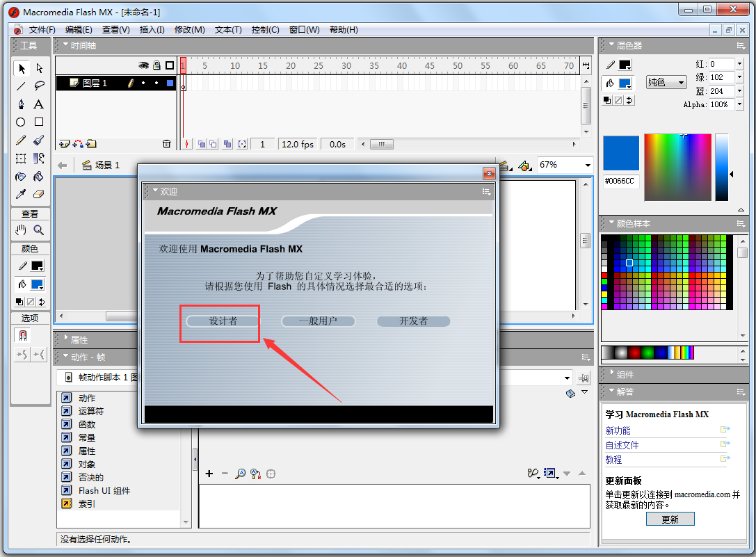Expand the 动作 category in actions list
Viewport: 756px width, 557px height.
coord(67,398)
